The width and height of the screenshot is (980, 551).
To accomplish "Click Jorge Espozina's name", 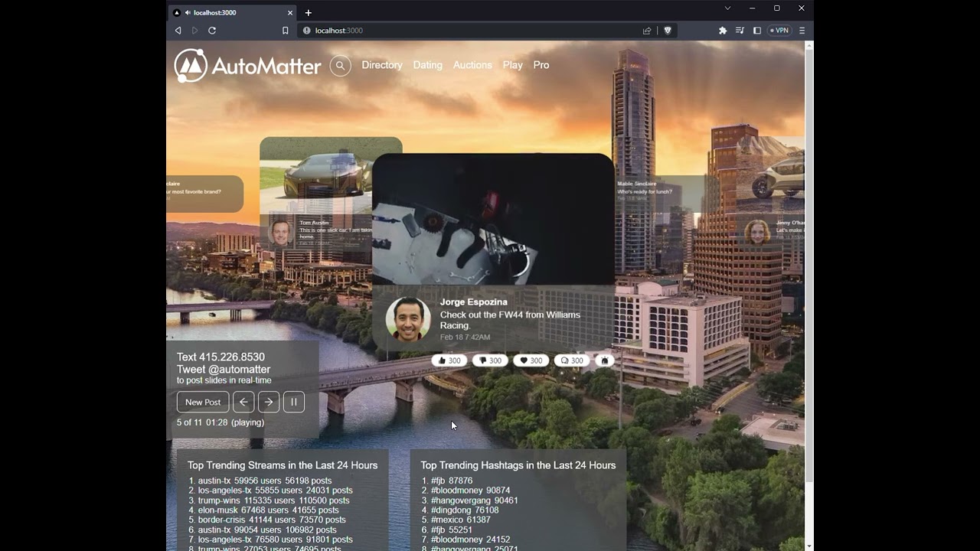I will pos(474,302).
